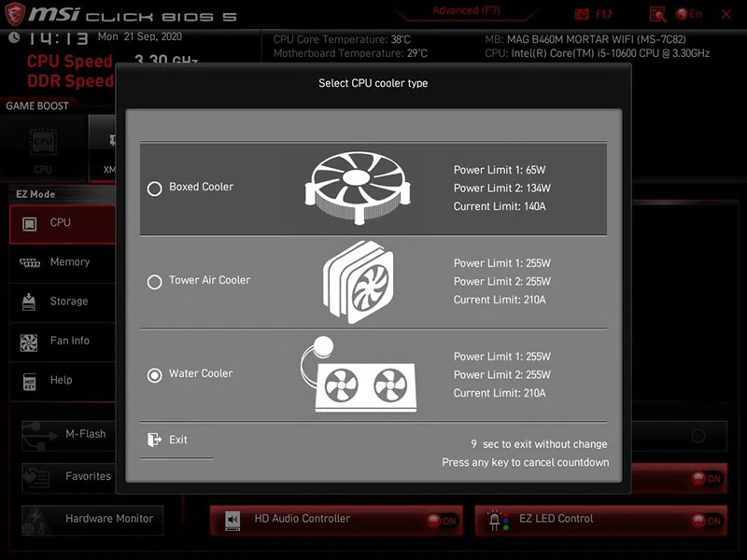
Task: Click the search magnifier icon in header
Action: (x=658, y=15)
